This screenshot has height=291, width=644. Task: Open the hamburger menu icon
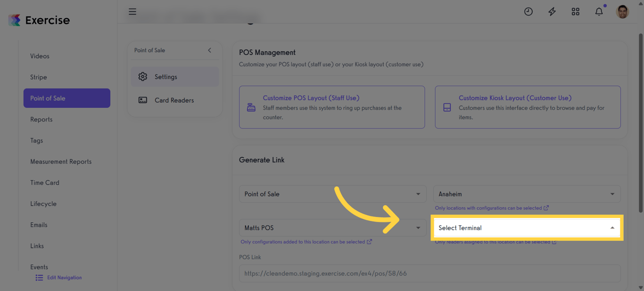132,12
